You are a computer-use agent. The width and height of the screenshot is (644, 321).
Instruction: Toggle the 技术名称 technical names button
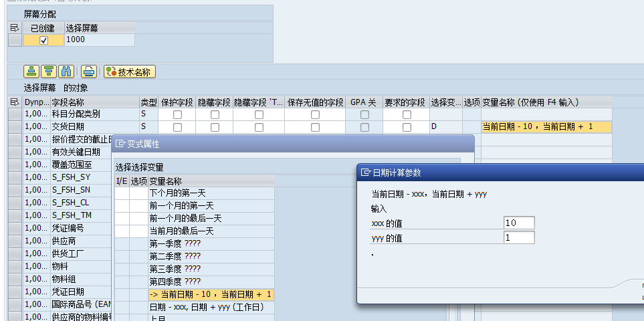[x=130, y=72]
